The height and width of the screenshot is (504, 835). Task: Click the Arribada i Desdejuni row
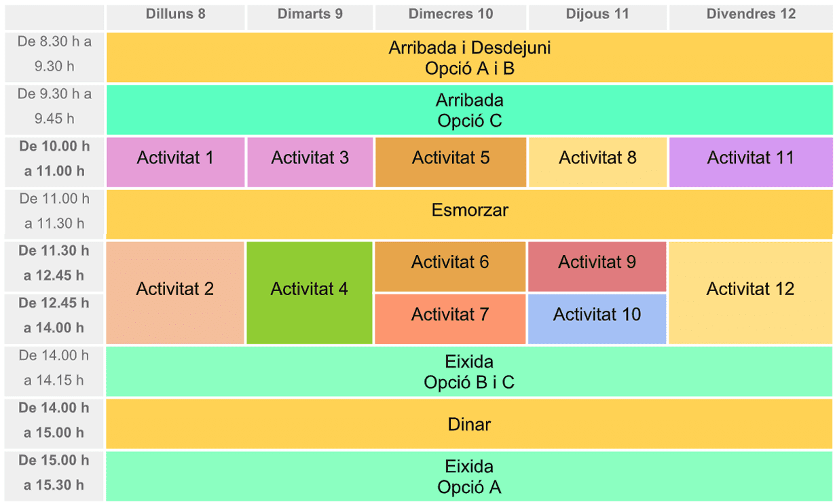pos(470,57)
